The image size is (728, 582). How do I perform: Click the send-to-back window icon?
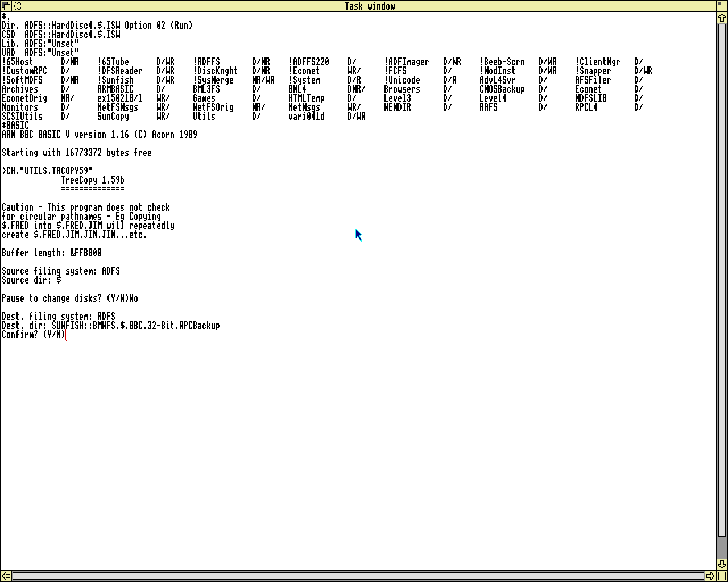click(6, 6)
